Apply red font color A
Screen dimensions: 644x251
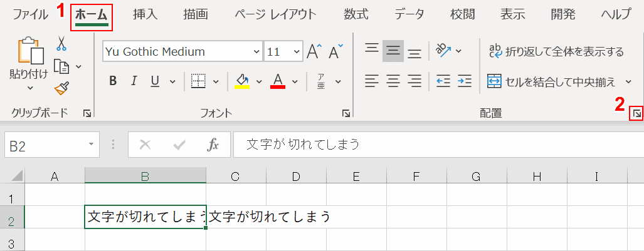click(x=278, y=81)
